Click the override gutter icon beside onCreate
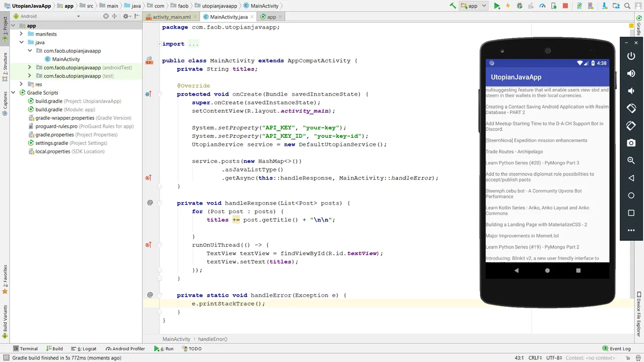Screen dimensions: 644x362 coord(148,94)
